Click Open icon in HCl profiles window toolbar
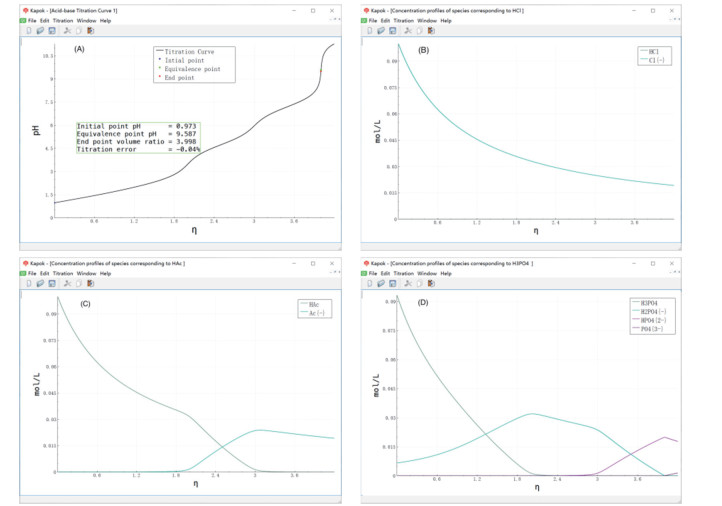The height and width of the screenshot is (506, 722). pos(381,30)
